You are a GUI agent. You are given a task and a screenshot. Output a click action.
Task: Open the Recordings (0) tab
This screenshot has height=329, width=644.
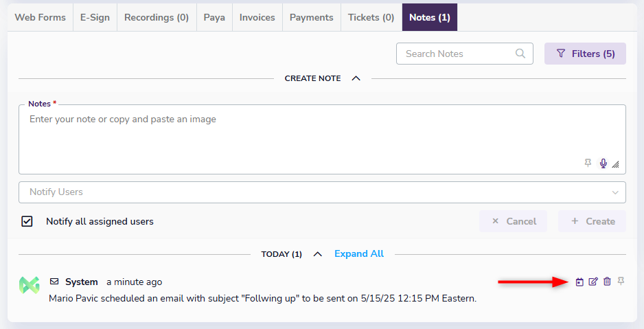[157, 17]
